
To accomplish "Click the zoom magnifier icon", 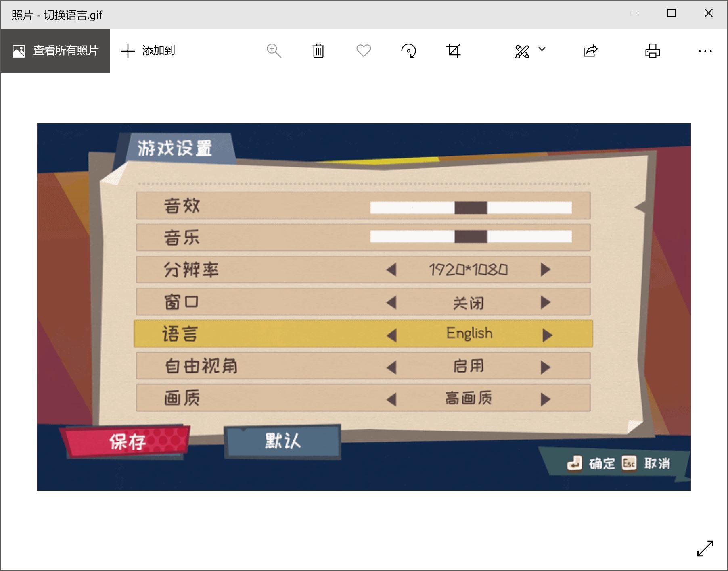I will click(x=274, y=51).
